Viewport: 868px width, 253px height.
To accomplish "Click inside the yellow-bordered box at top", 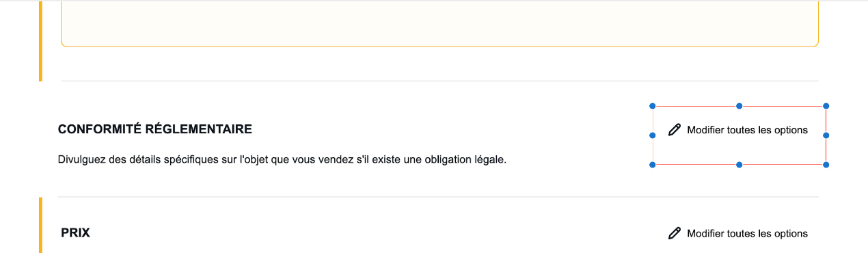I will (439, 23).
